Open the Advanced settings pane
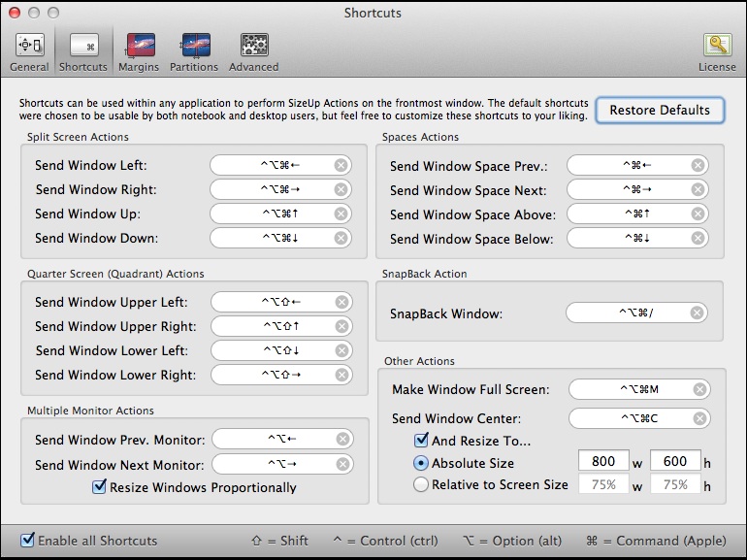 click(253, 51)
